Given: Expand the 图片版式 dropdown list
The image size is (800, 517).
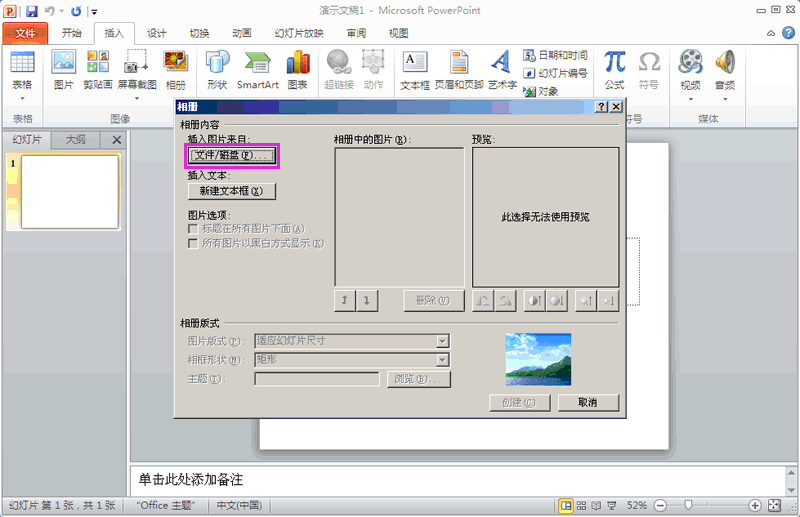Looking at the screenshot, I should click(x=442, y=341).
